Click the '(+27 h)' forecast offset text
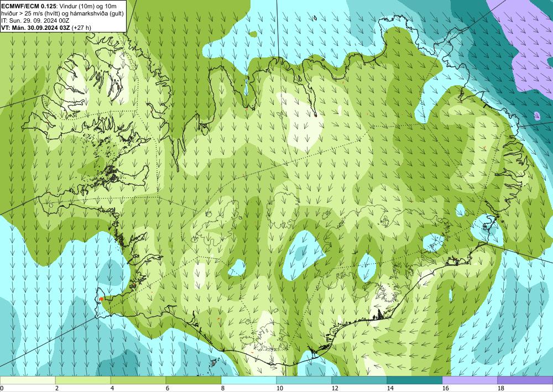553x392 pixels. tap(81, 27)
